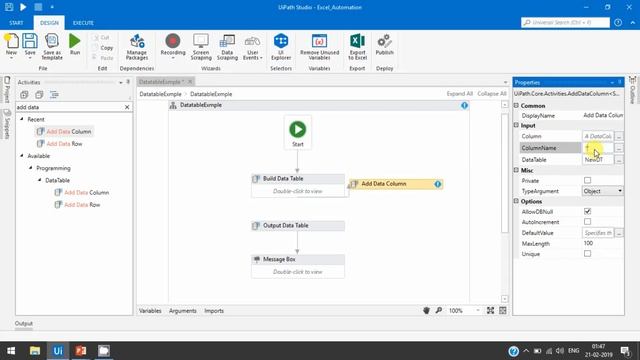The height and width of the screenshot is (360, 640).
Task: Launch UI Explorer
Action: (281, 47)
